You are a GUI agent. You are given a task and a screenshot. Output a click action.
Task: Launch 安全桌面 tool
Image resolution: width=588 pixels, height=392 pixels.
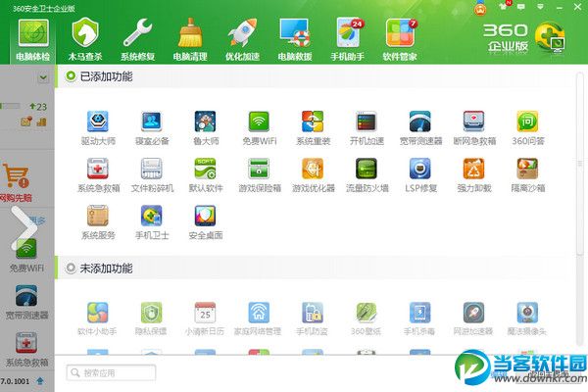205,222
